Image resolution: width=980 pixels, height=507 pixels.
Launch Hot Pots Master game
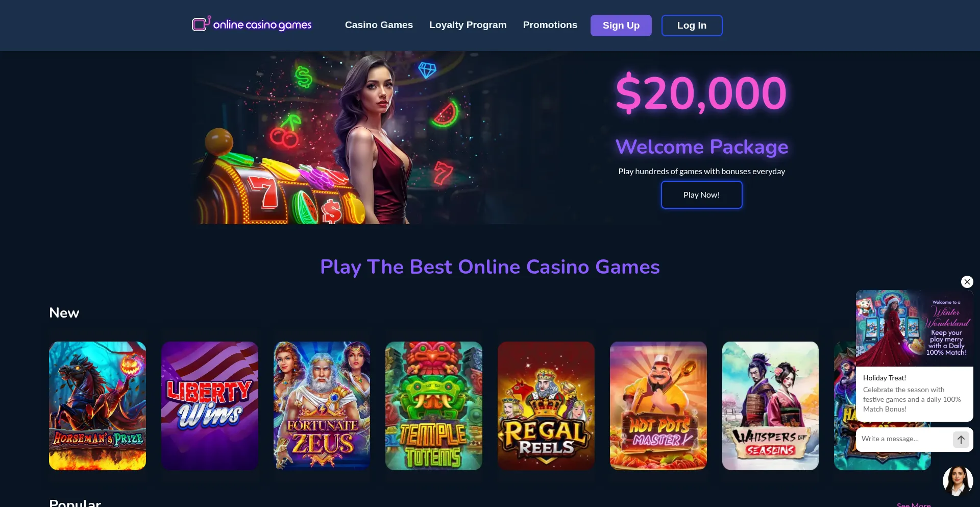(658, 406)
